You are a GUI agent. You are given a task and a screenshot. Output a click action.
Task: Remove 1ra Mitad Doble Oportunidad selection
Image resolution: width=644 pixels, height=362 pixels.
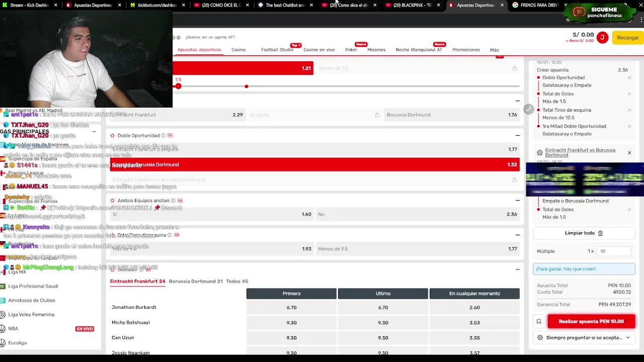(629, 126)
